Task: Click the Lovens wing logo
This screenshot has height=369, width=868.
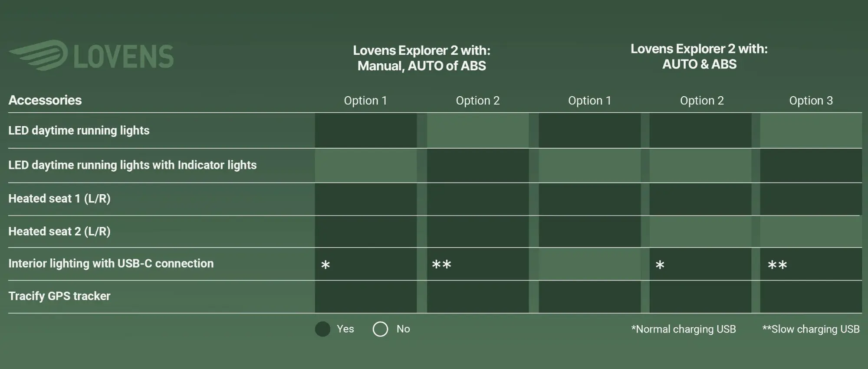Action: click(39, 55)
